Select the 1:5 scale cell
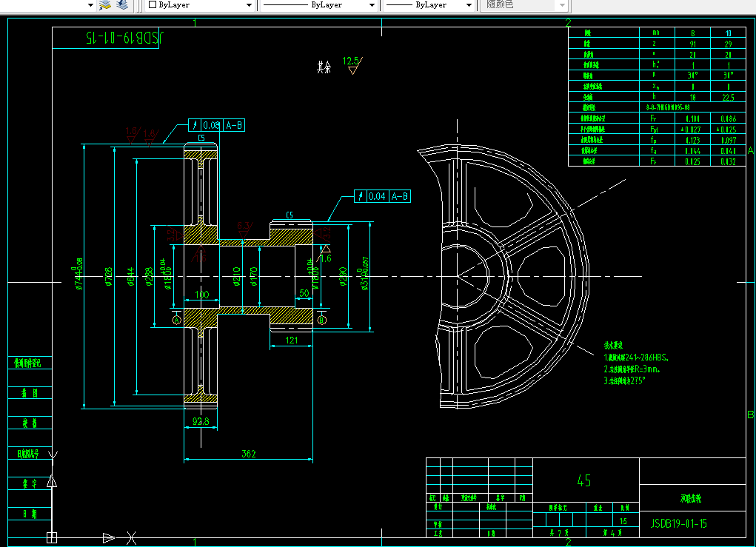756x547 pixels. click(623, 521)
